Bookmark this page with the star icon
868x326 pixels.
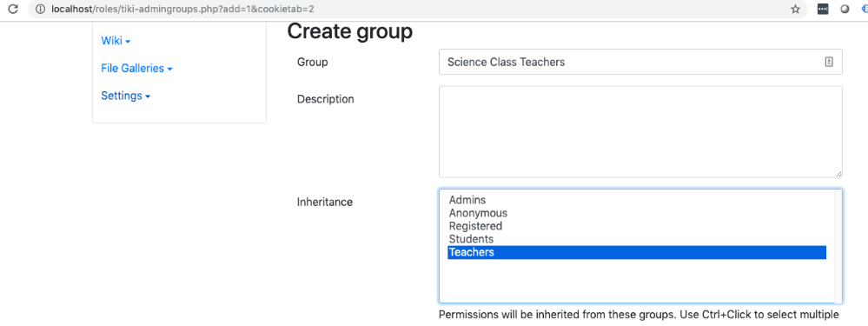796,10
